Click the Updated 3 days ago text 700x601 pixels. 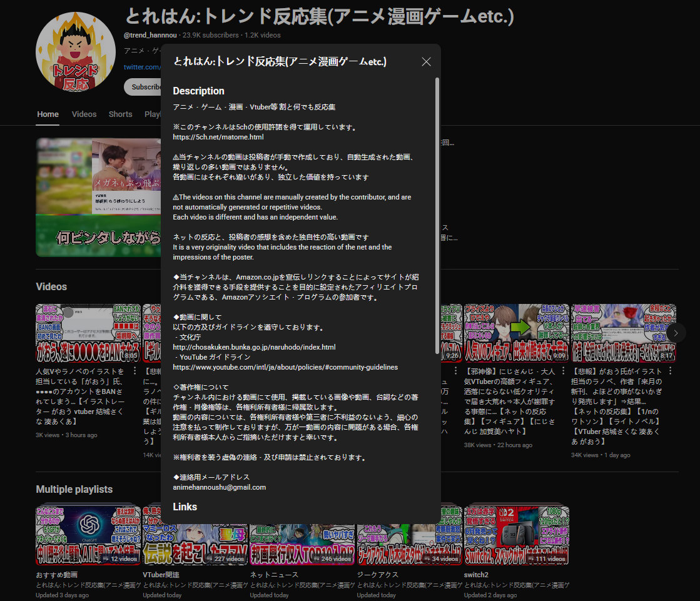coord(62,595)
